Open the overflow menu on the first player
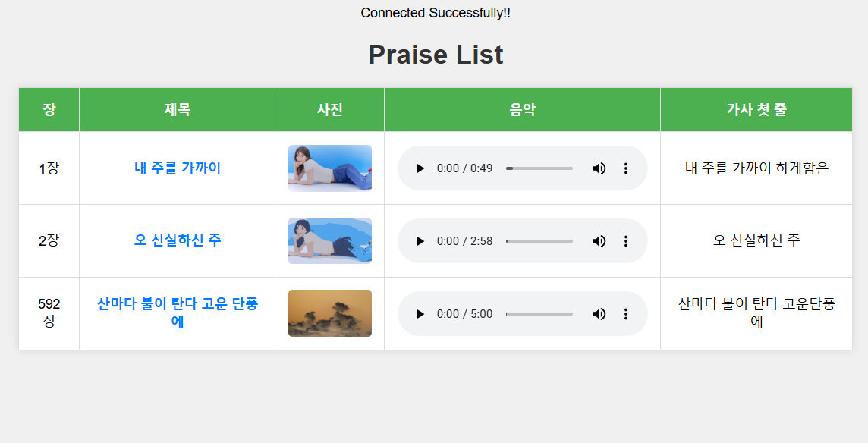The width and height of the screenshot is (868, 443). [x=626, y=168]
